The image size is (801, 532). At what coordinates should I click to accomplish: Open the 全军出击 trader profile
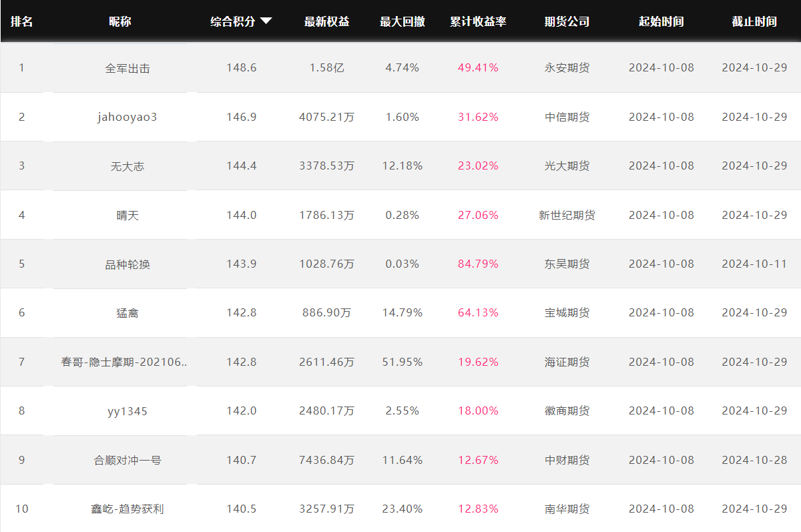pyautogui.click(x=127, y=68)
